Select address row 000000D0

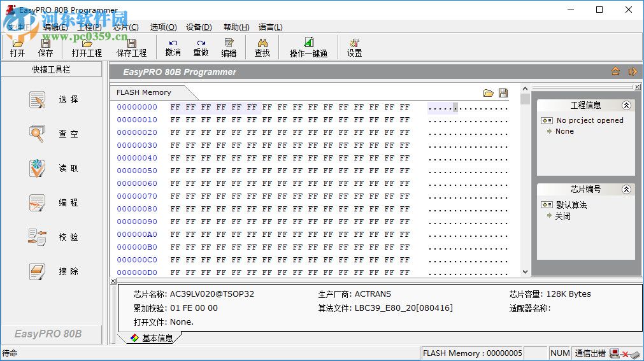point(137,273)
